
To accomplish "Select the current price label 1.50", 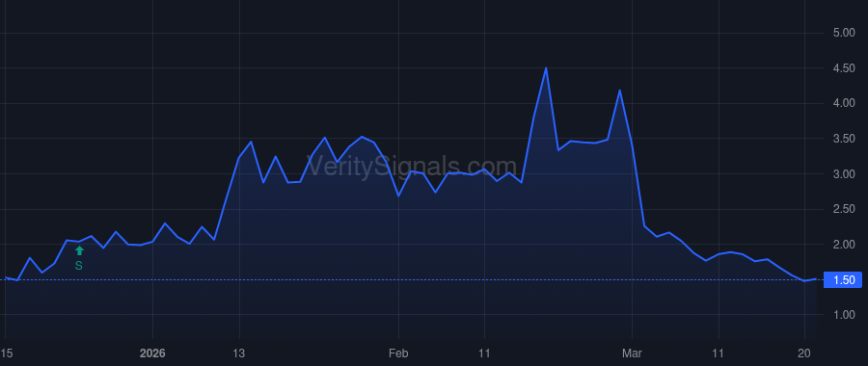I will (843, 280).
